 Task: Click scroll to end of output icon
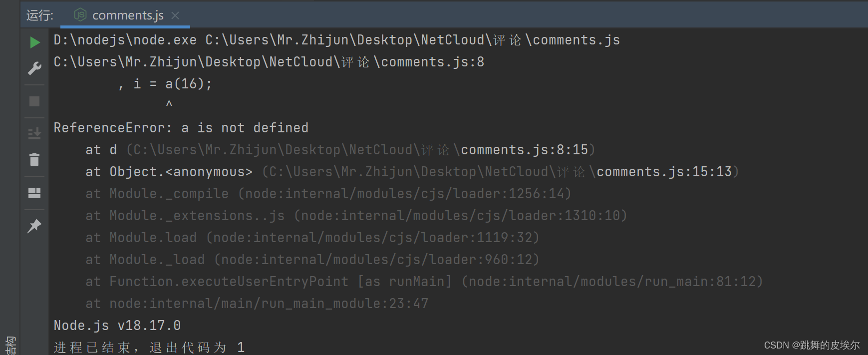(x=34, y=133)
